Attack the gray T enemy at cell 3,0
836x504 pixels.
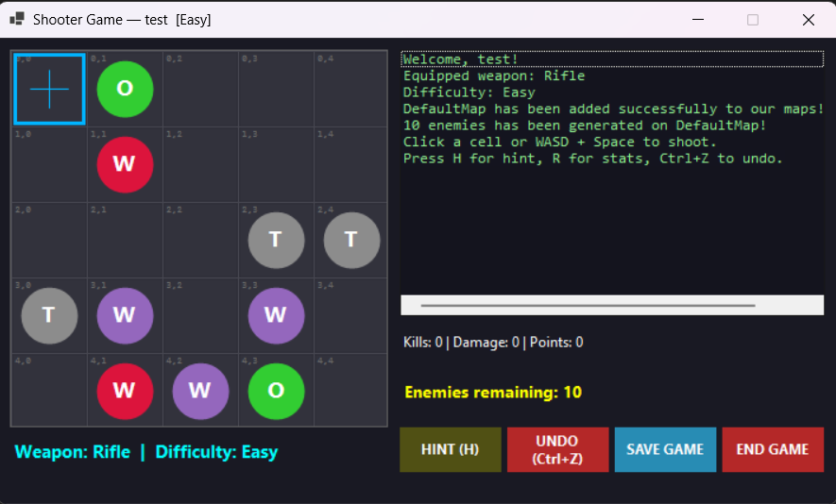click(49, 315)
